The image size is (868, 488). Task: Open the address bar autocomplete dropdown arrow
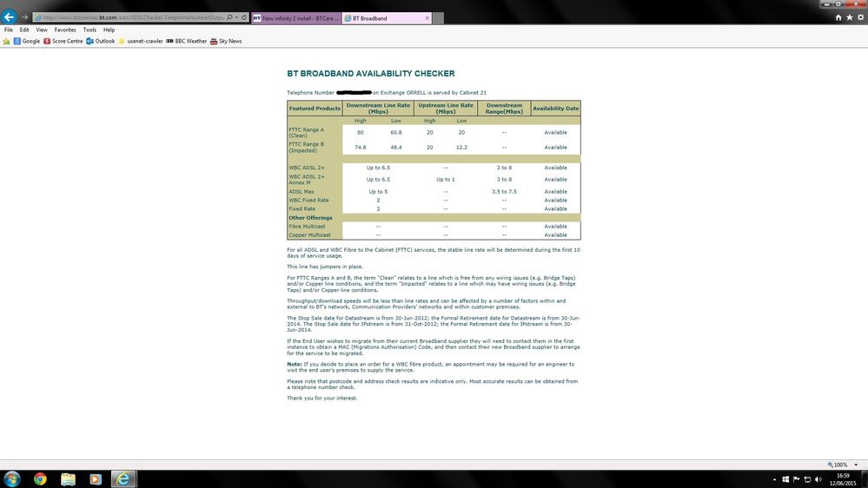[236, 17]
